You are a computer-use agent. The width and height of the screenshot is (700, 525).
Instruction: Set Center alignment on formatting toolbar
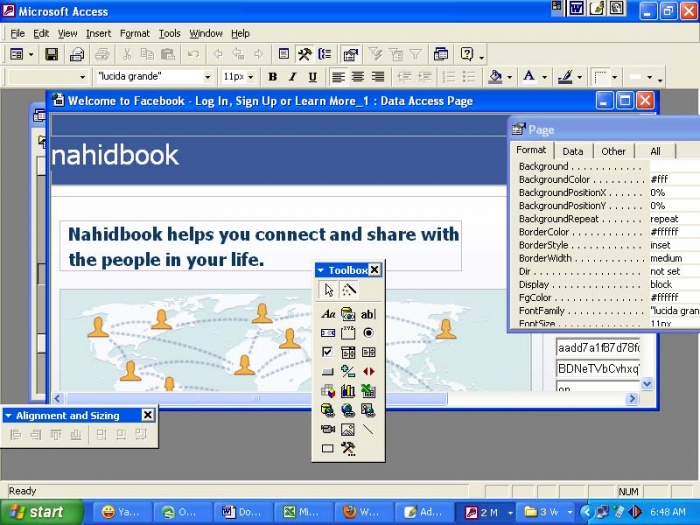point(358,77)
